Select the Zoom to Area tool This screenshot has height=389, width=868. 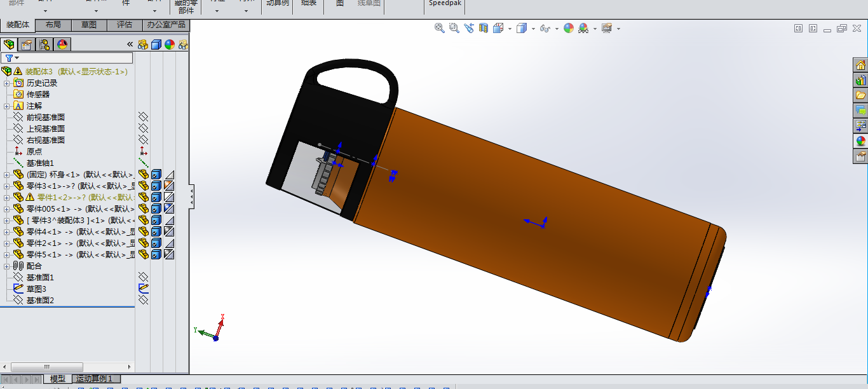click(x=454, y=28)
